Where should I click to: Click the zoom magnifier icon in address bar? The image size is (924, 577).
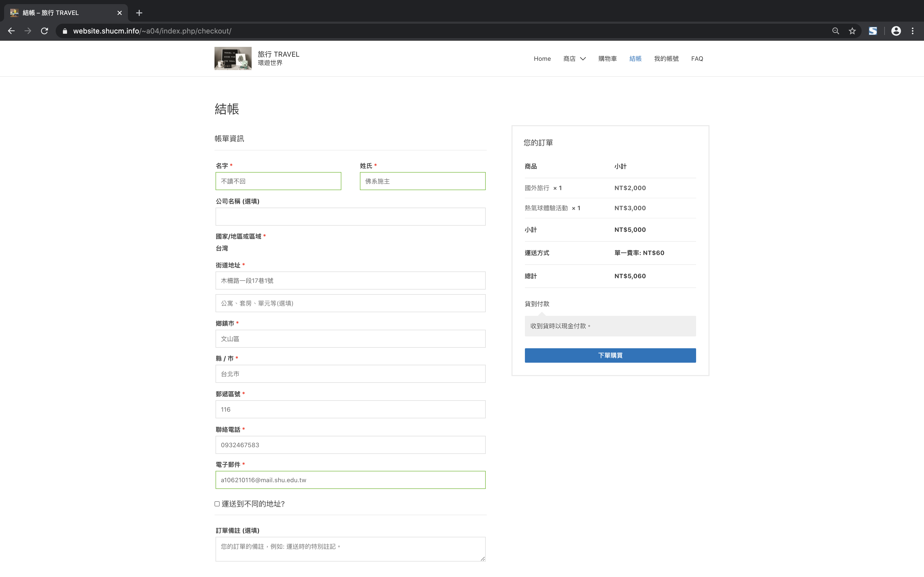835,31
